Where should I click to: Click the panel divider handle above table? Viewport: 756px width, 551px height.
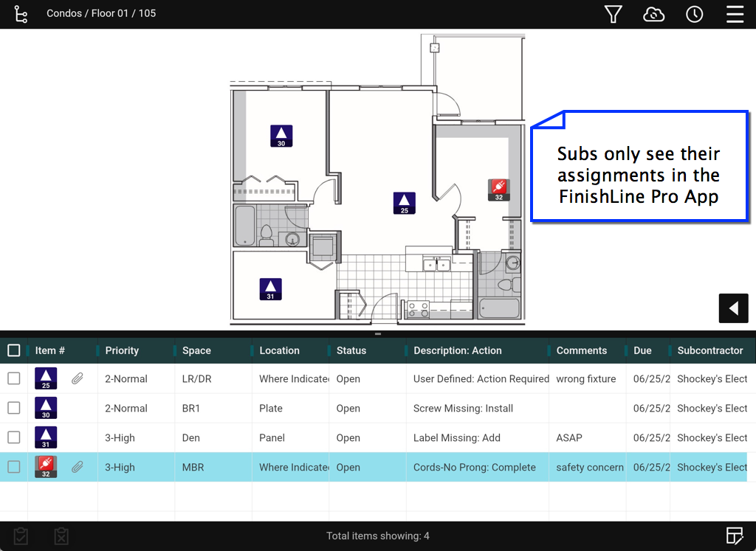point(378,334)
